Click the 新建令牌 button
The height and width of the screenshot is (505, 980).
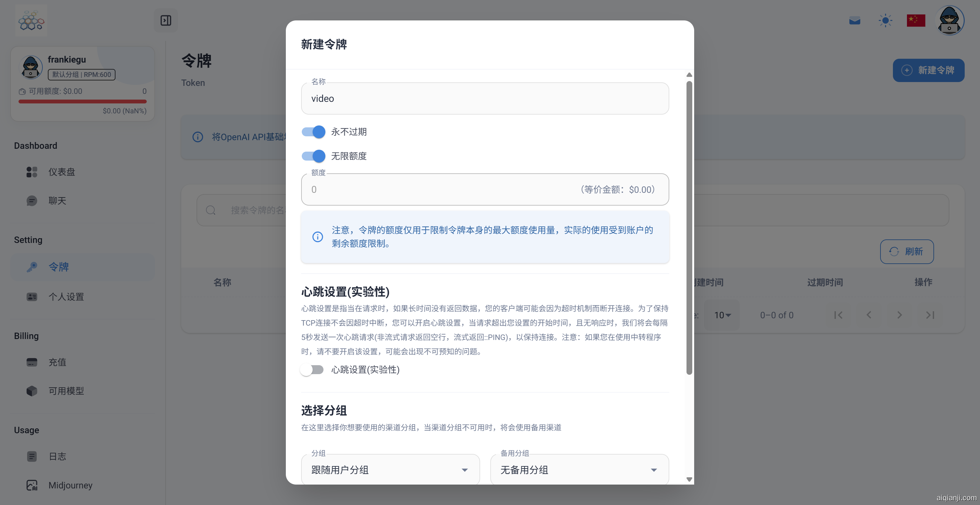coord(928,70)
